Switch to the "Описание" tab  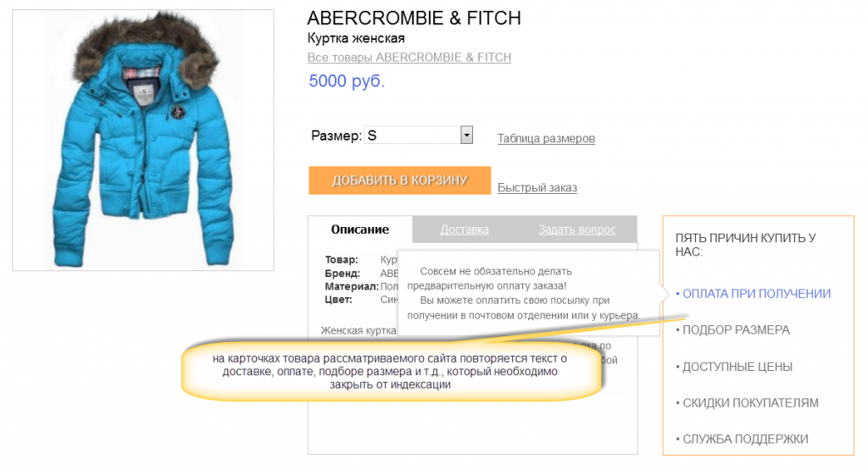pos(359,229)
